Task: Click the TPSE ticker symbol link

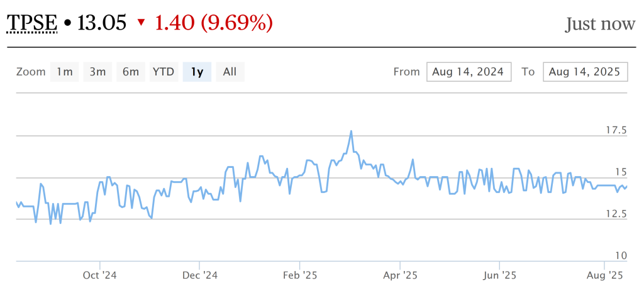Action: click(x=31, y=23)
